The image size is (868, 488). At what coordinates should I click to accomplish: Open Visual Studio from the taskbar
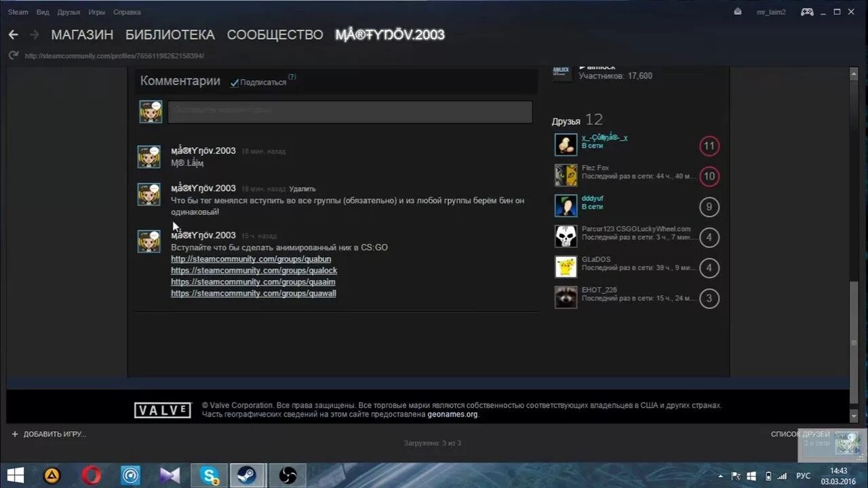click(x=170, y=475)
